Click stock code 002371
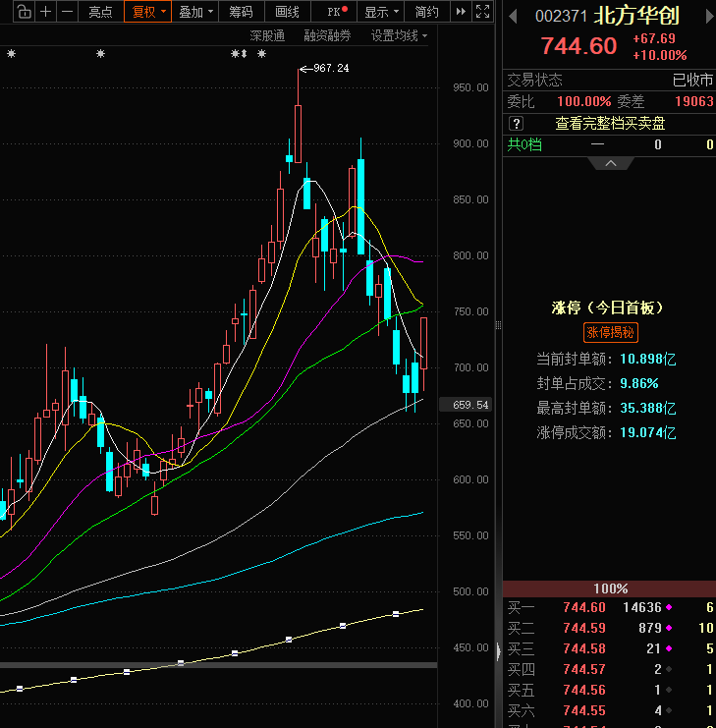 point(561,17)
